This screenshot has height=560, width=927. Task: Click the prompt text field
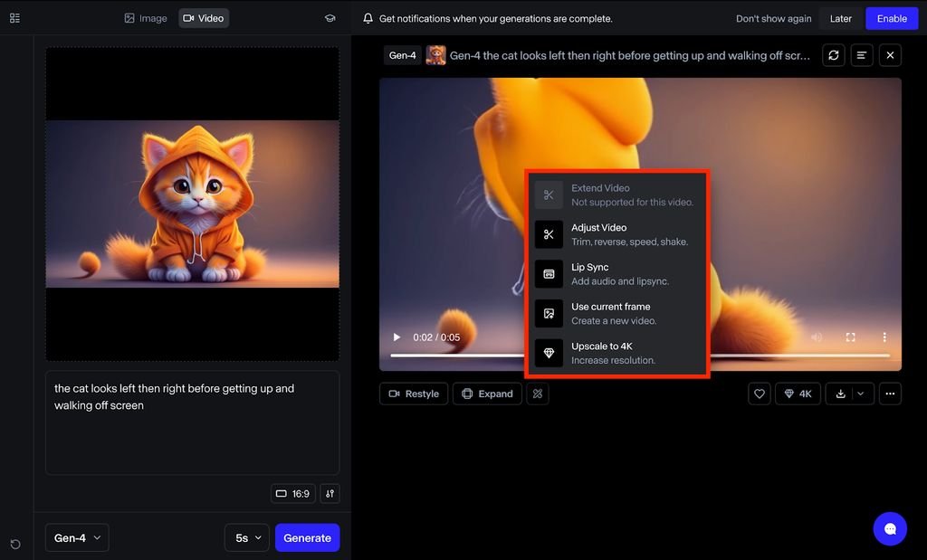pyautogui.click(x=192, y=421)
